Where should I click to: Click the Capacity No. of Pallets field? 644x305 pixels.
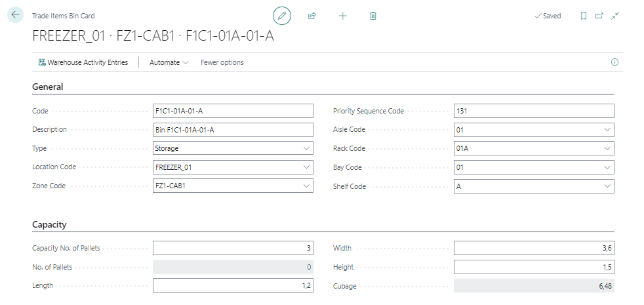click(x=232, y=249)
